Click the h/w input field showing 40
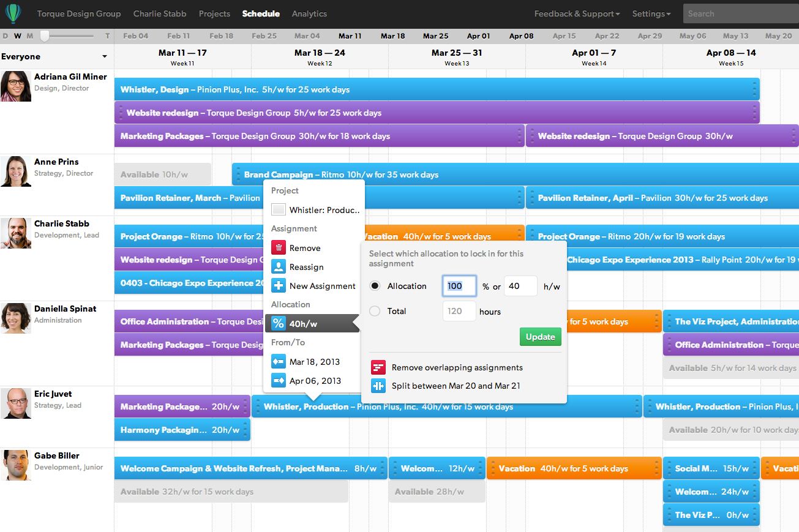 click(520, 286)
